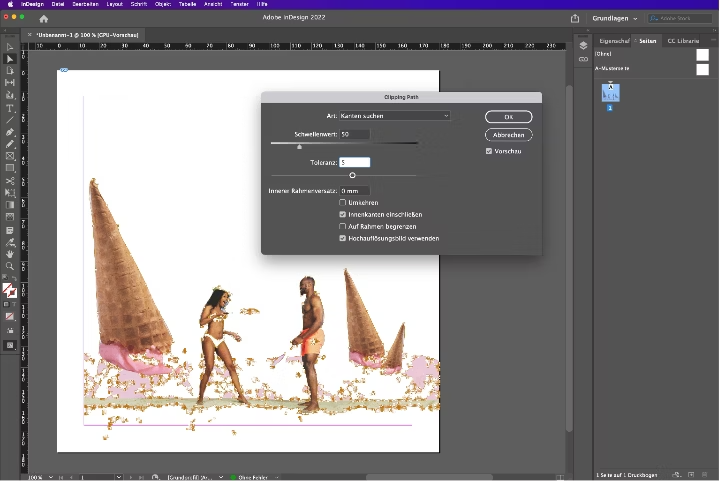Image resolution: width=720 pixels, height=481 pixels.
Task: Enable the Umkehren checkbox
Action: [x=343, y=203]
